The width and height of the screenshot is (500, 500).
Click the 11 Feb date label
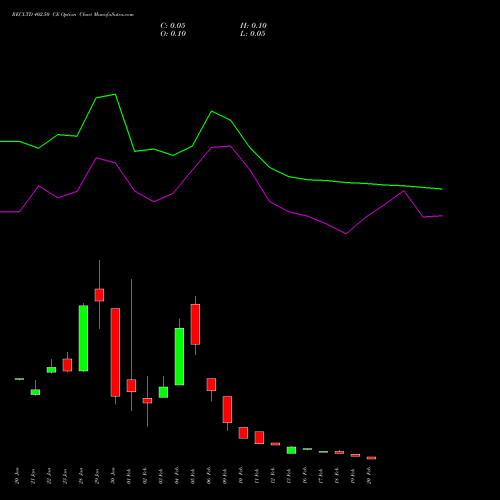257,476
